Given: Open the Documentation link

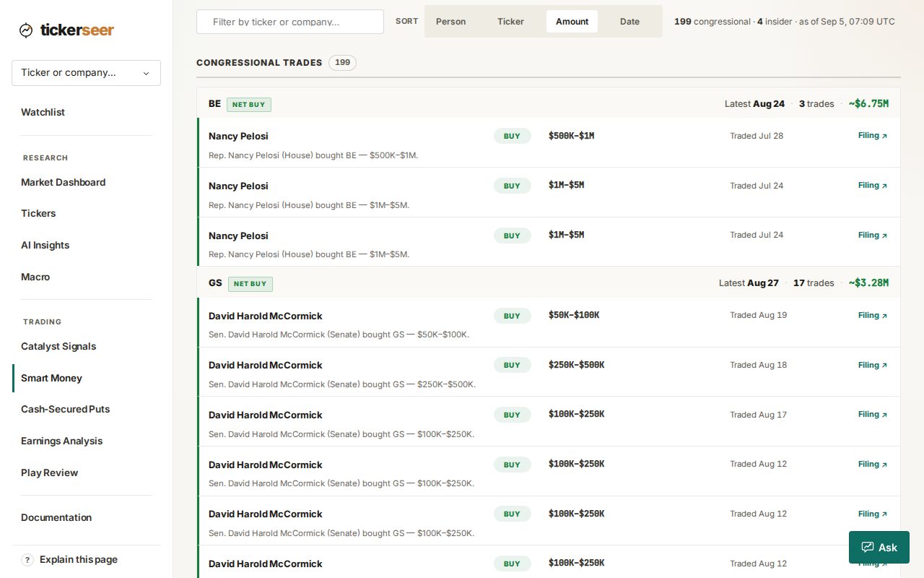Looking at the screenshot, I should coord(56,517).
